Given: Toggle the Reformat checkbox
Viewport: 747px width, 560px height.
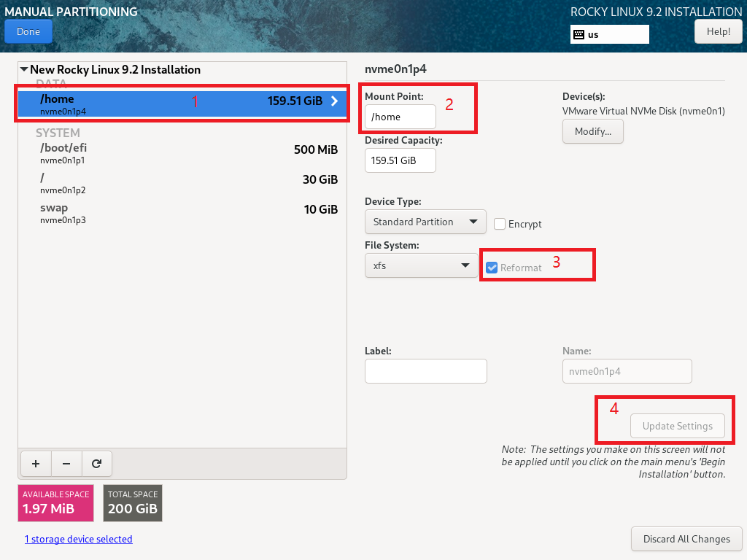Looking at the screenshot, I should pos(492,268).
